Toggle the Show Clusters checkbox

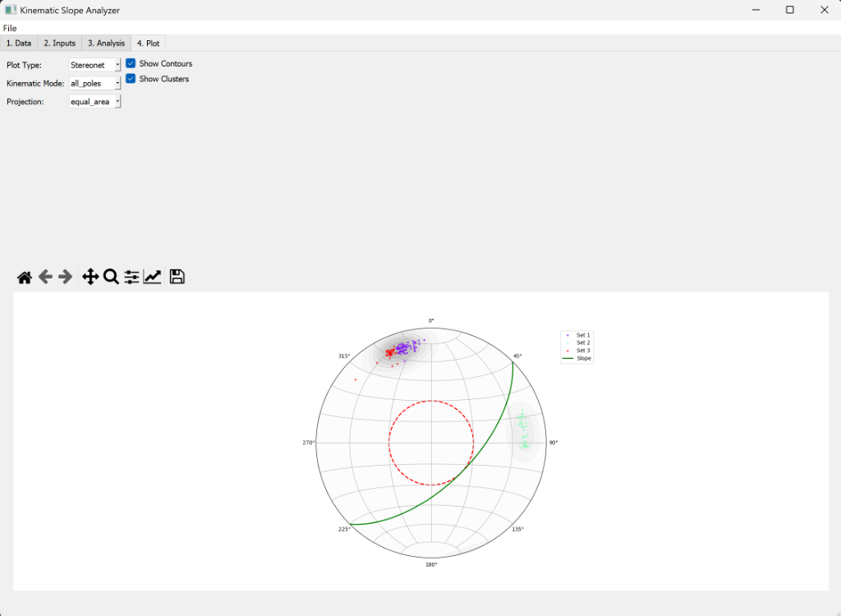131,79
